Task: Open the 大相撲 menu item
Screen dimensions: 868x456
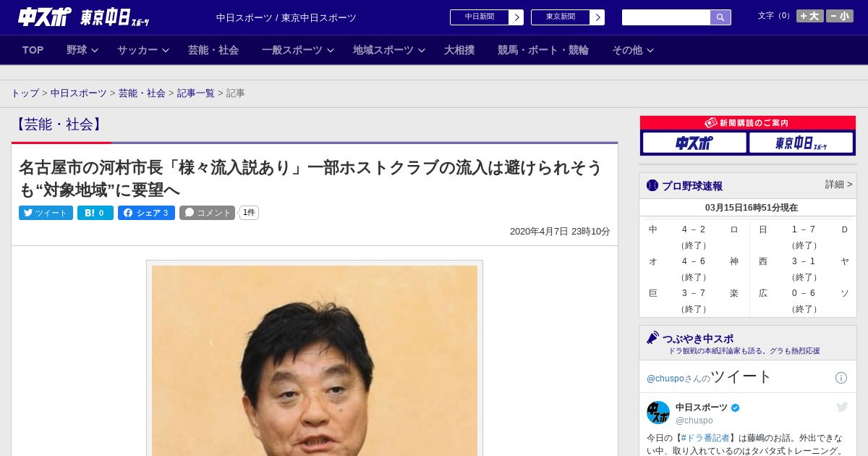Action: pos(459,50)
